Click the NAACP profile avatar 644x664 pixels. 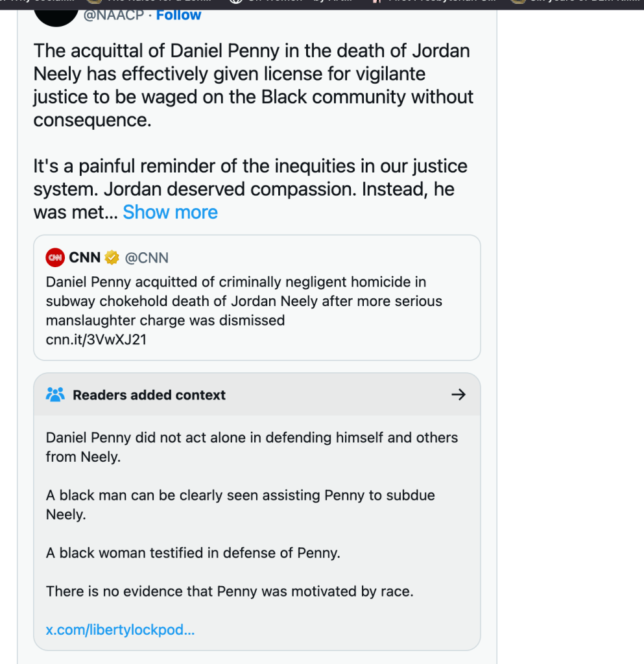click(x=56, y=13)
